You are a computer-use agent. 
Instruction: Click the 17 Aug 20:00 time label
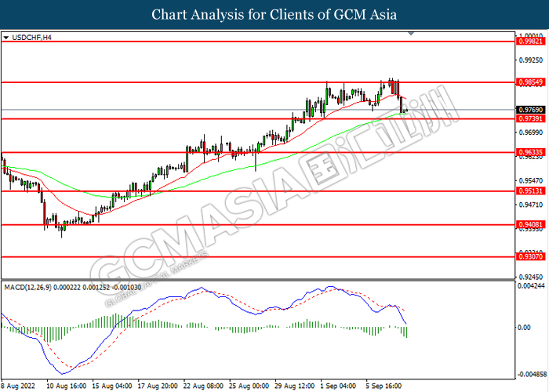tap(158, 386)
